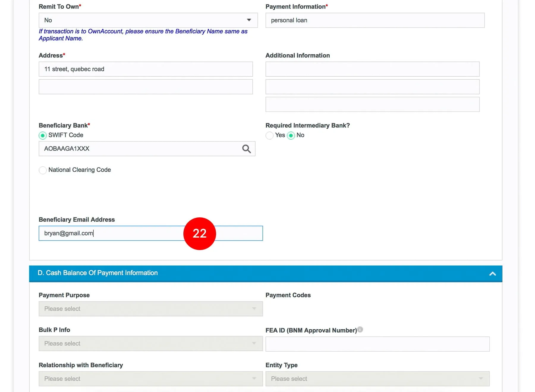Click the Payment Information text field
This screenshot has height=392, width=535.
tap(375, 20)
